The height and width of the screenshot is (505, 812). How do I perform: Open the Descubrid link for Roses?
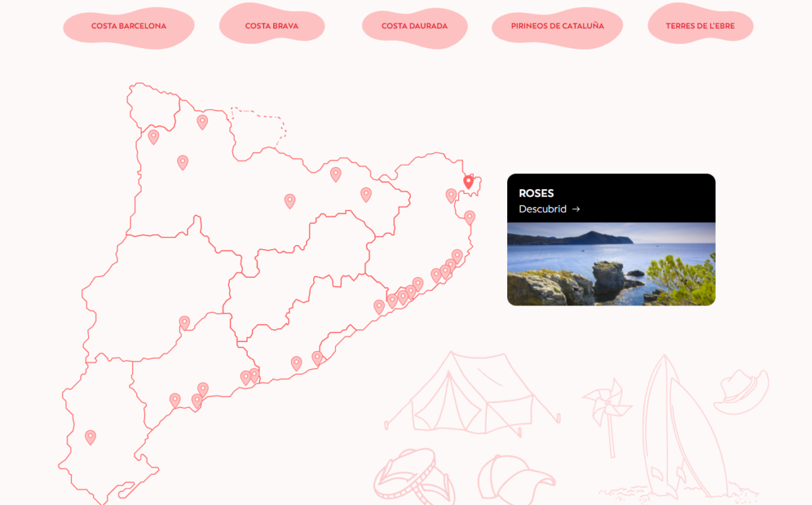tap(549, 209)
